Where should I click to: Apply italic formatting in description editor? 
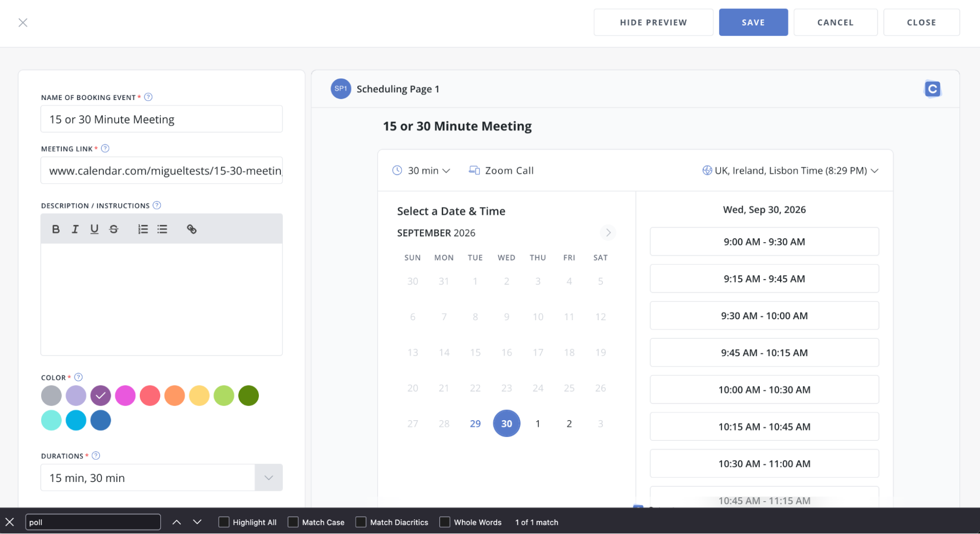(75, 229)
